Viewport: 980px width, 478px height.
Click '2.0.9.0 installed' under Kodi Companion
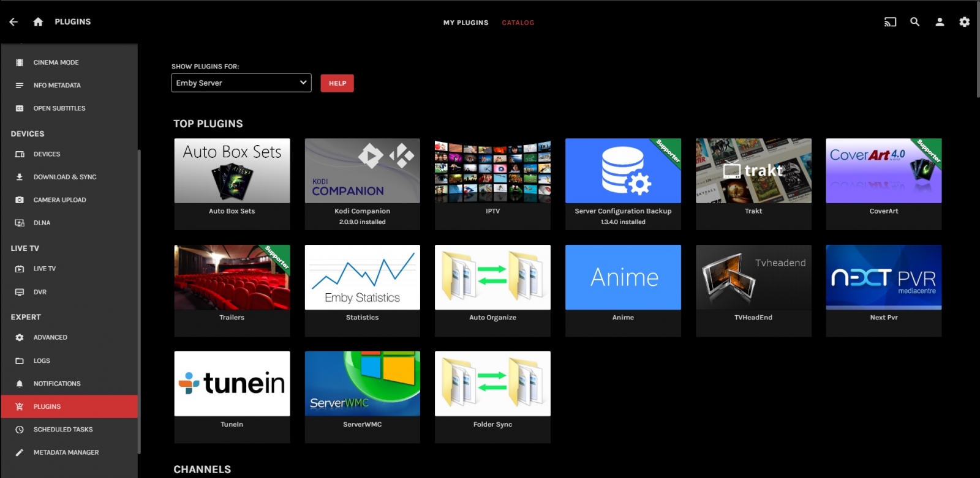(x=363, y=222)
